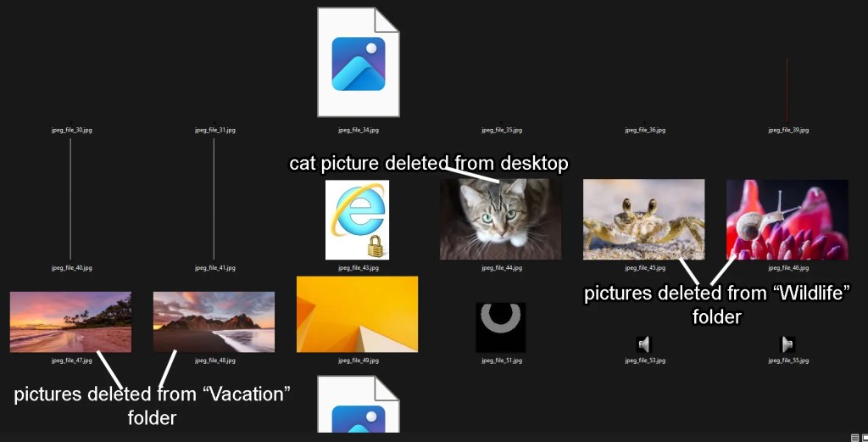Select the thin line thumbnail jpeg_file_41
This screenshot has height=442, width=868.
(214, 199)
